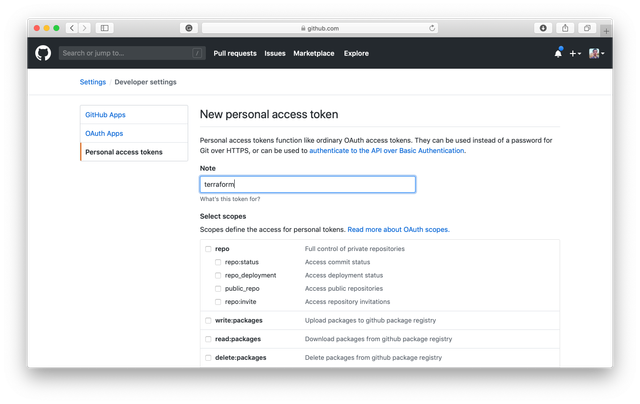Reload the page with the refresh icon

tap(432, 28)
